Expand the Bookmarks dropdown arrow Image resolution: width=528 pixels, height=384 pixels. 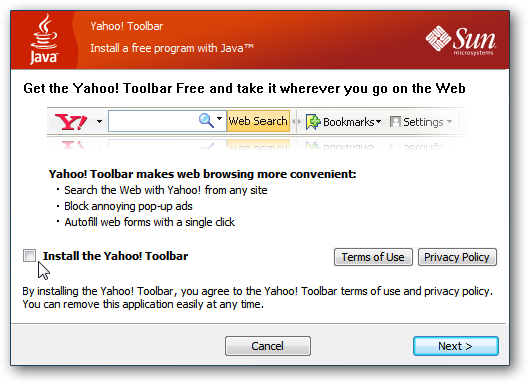pos(378,121)
